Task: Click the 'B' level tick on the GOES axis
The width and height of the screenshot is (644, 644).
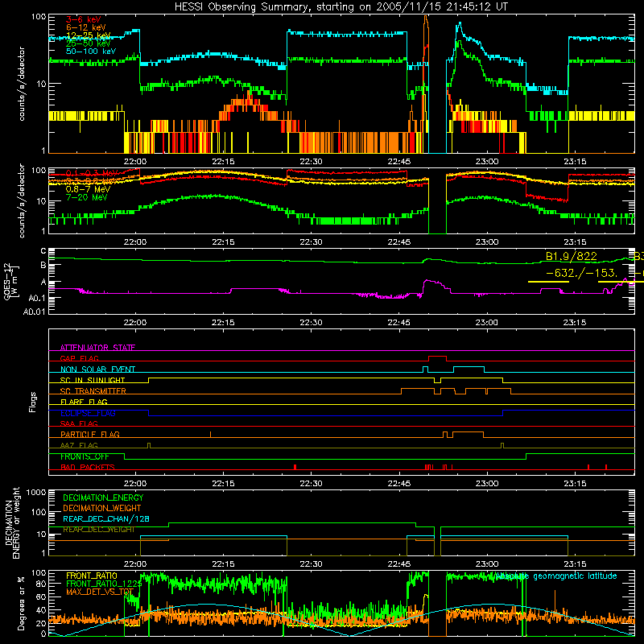Action: 43,266
